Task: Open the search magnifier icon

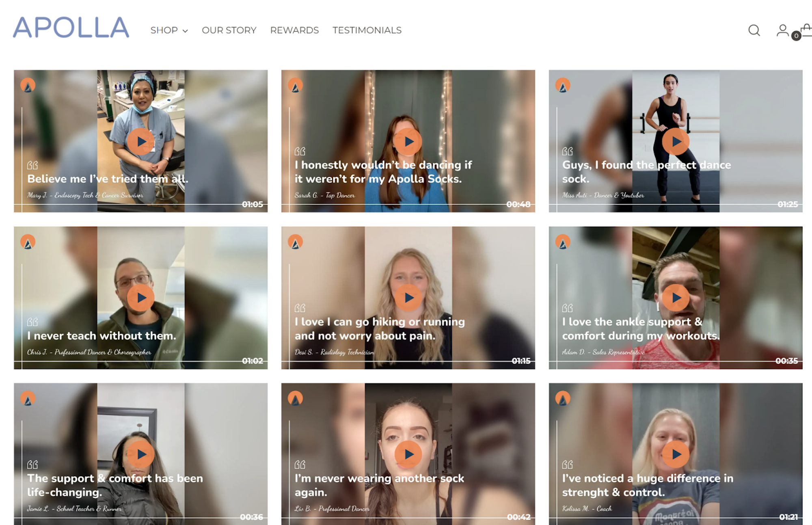Action: pos(754,30)
